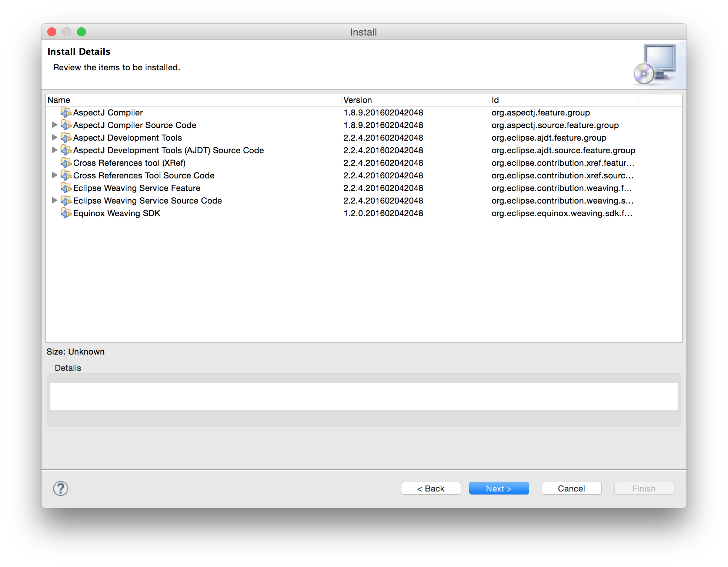Click the Equinox Weaving SDK feature icon
The image size is (728, 567).
pyautogui.click(x=66, y=213)
